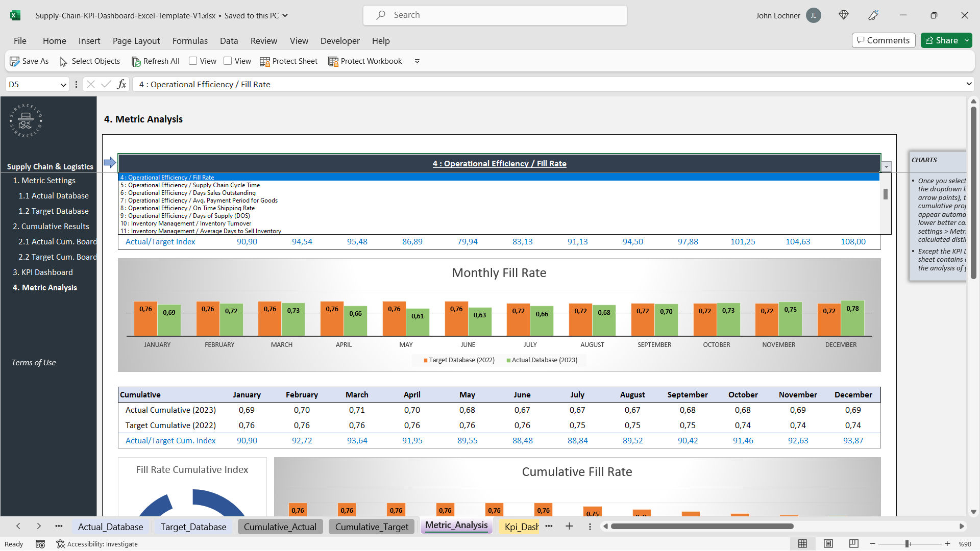Open the Developer ribbon tab

(340, 41)
